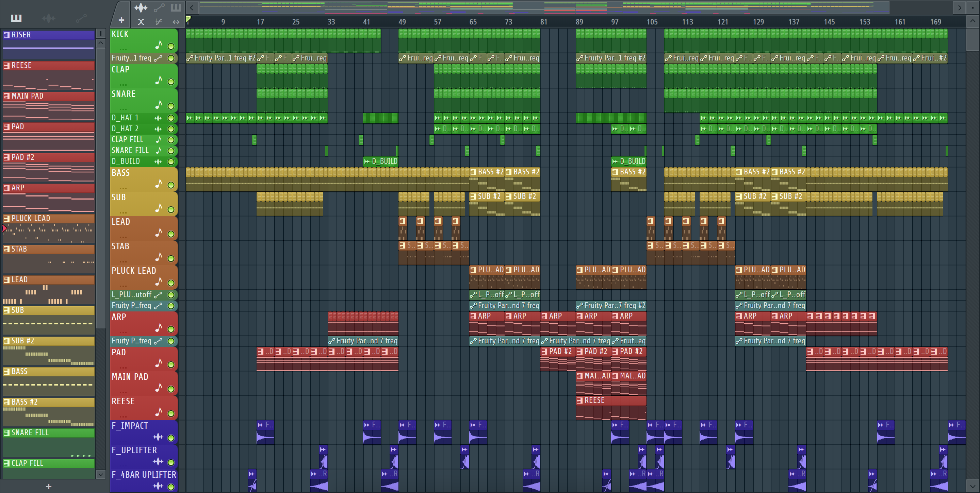Image resolution: width=980 pixels, height=493 pixels.
Task: Select the SNARE FILL track header
Action: click(144, 151)
